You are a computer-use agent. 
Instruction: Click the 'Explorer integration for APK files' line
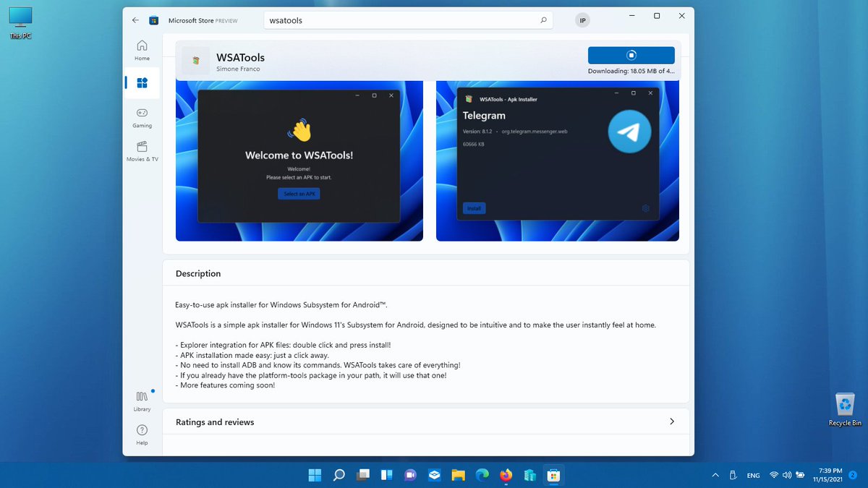point(283,345)
